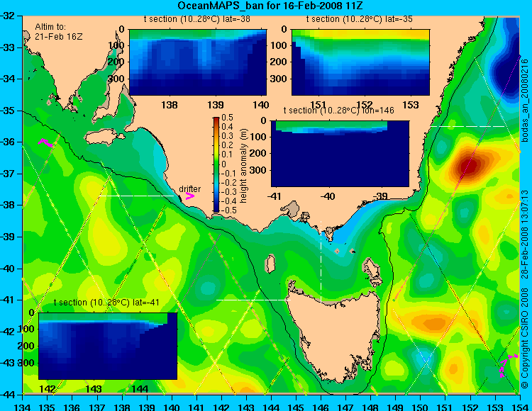Screen dimensions: 532x411
Task: Click the '-32' label on the latitude axis
Action: coord(8,16)
